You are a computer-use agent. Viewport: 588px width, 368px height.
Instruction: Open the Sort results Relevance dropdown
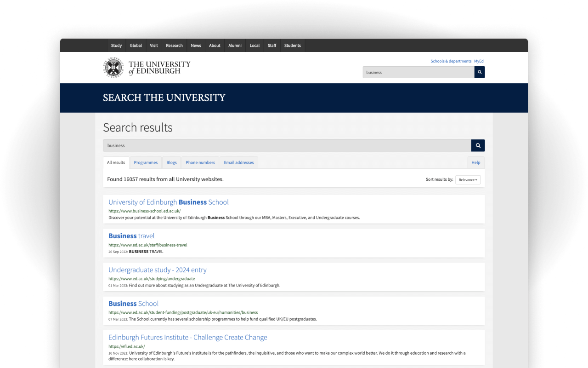(x=468, y=180)
